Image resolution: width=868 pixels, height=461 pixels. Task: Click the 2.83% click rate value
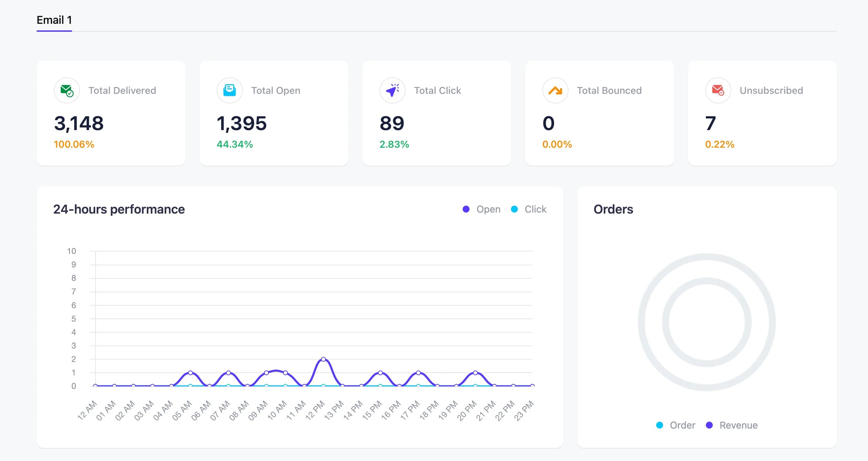click(394, 144)
